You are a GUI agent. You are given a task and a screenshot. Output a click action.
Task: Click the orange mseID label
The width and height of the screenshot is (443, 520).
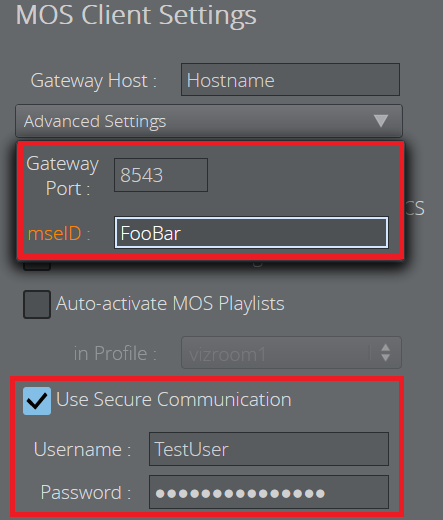[59, 233]
